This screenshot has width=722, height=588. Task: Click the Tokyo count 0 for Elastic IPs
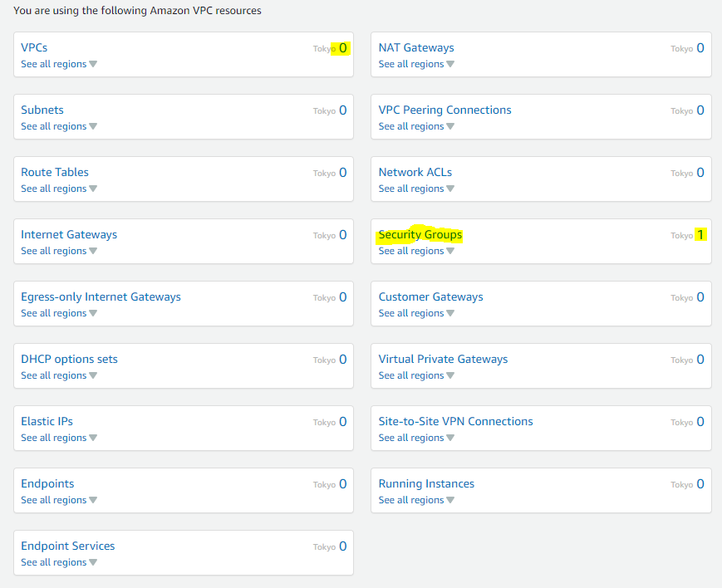343,421
